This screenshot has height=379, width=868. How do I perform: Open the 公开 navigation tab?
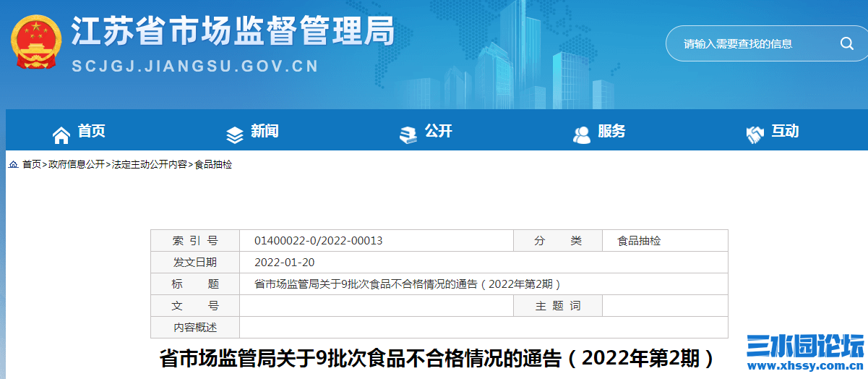pyautogui.click(x=439, y=132)
